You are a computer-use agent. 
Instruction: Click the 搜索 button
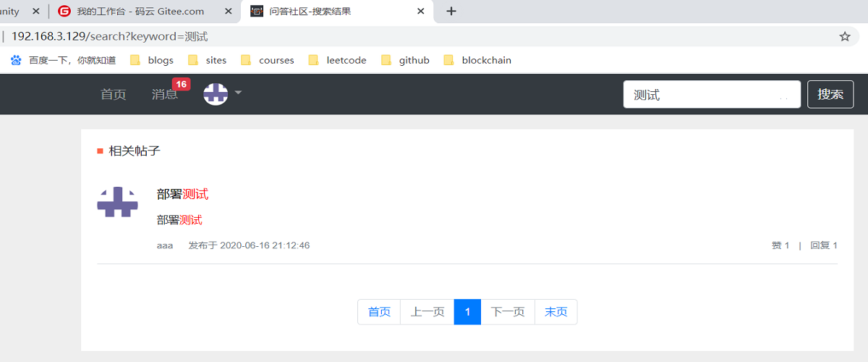[x=830, y=94]
